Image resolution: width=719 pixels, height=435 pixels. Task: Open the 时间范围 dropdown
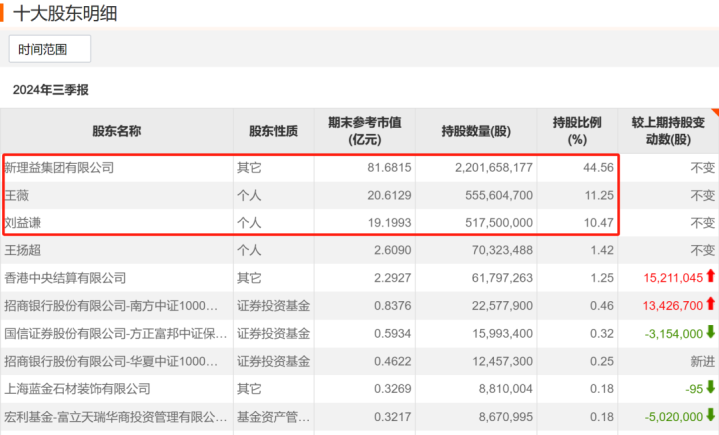[x=50, y=49]
